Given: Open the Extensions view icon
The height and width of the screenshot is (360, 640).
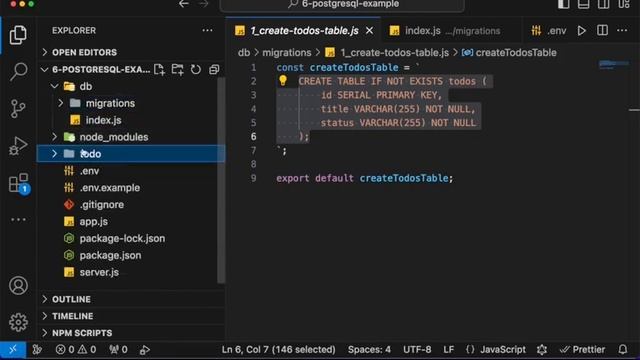Looking at the screenshot, I should [x=19, y=183].
